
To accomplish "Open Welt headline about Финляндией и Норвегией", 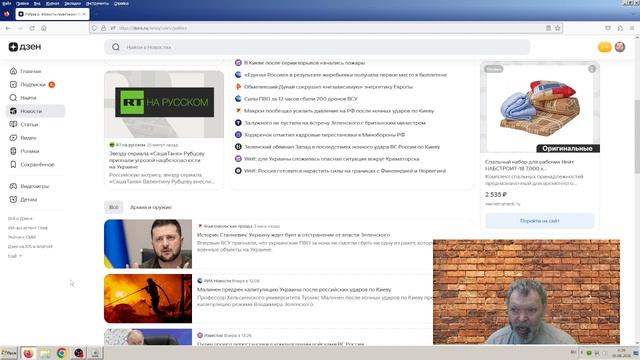I will [x=345, y=171].
